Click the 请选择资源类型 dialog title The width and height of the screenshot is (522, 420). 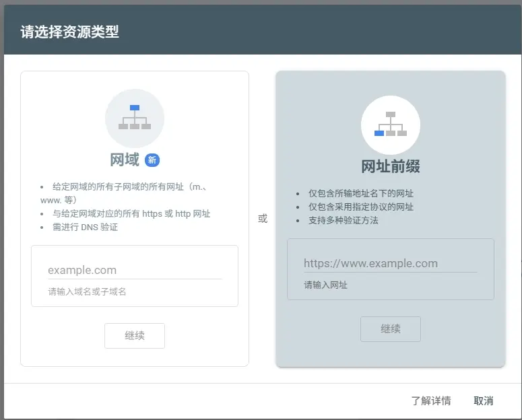[x=69, y=32]
